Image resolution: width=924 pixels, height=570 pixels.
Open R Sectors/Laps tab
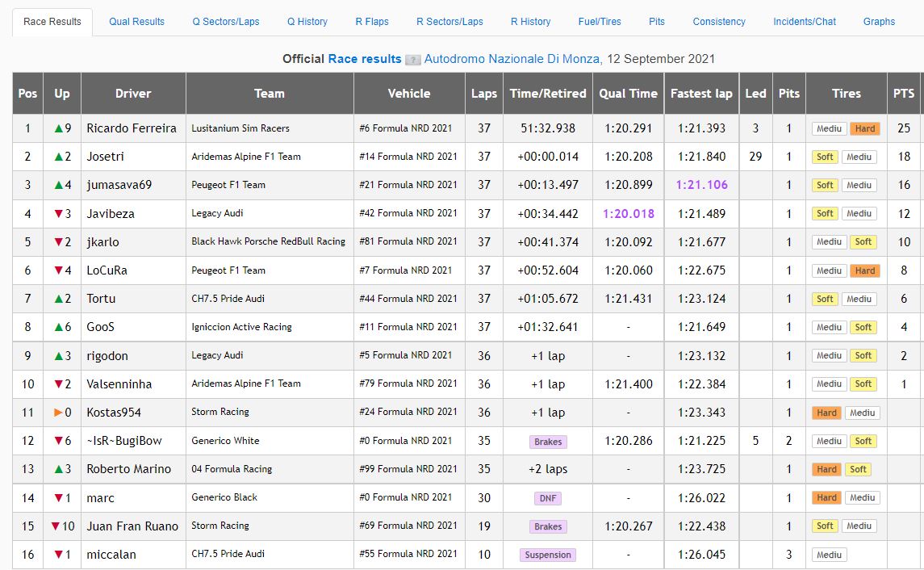tap(449, 22)
